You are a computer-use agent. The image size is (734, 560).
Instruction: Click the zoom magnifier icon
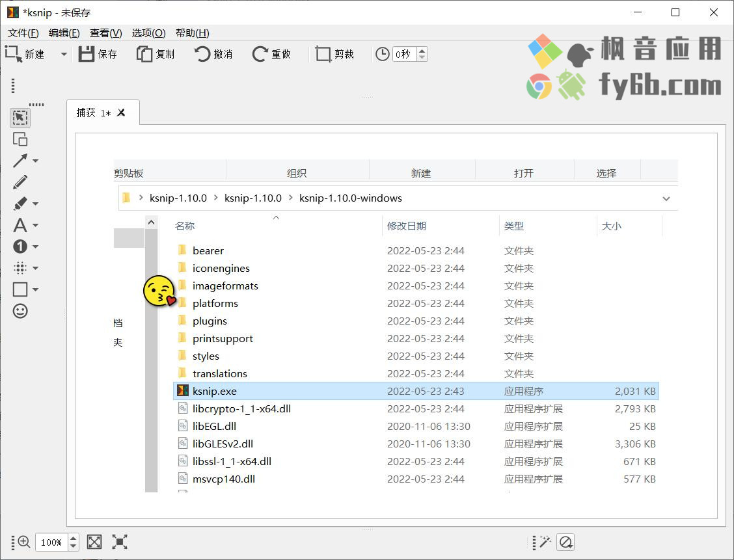(x=24, y=542)
